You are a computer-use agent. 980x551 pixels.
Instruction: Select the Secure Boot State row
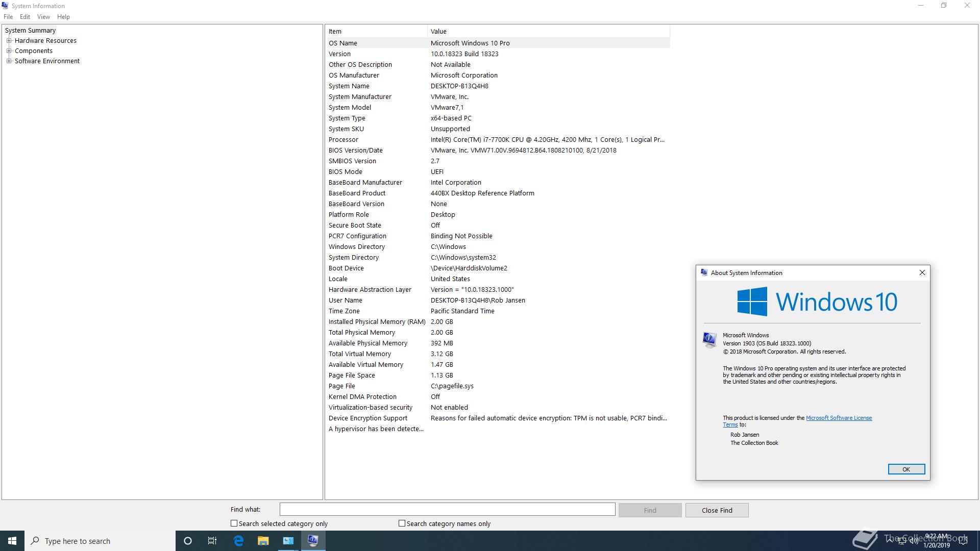(x=498, y=225)
